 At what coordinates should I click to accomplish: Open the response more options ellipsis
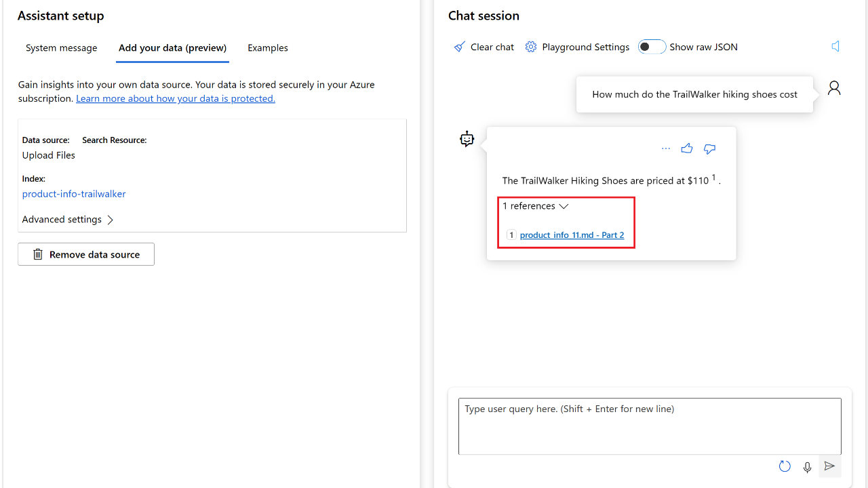click(x=665, y=148)
